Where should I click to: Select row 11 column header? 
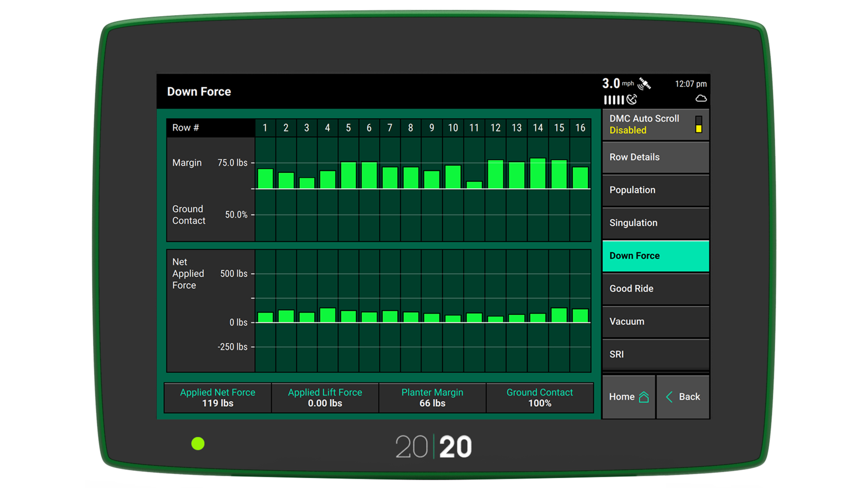(x=474, y=128)
